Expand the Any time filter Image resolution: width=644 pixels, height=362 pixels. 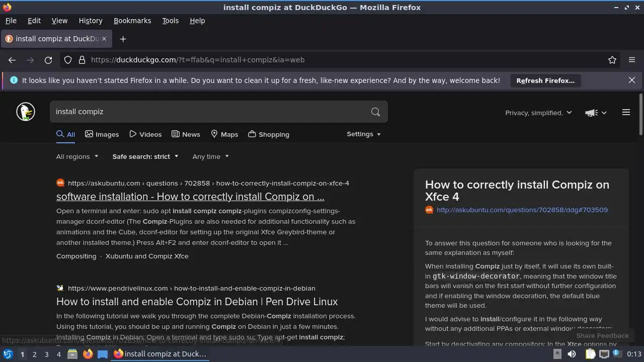click(x=210, y=156)
